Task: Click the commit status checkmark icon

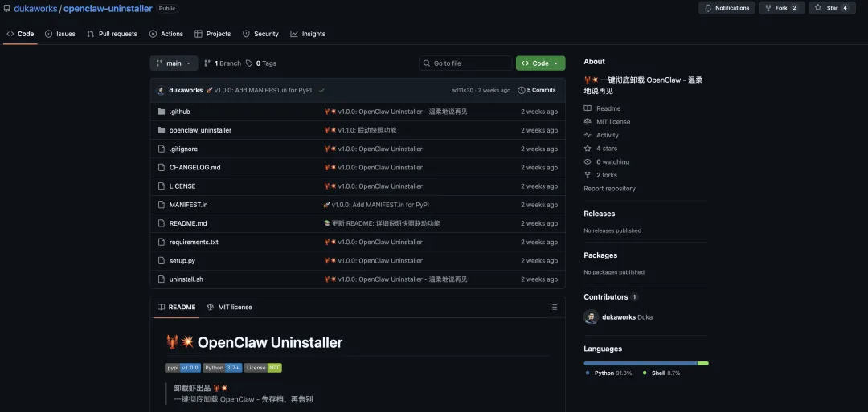Action: click(321, 90)
